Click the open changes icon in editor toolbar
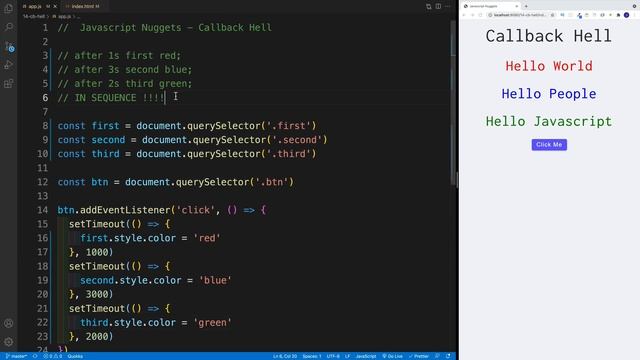Screen dimensions: 640x360 [429, 7]
